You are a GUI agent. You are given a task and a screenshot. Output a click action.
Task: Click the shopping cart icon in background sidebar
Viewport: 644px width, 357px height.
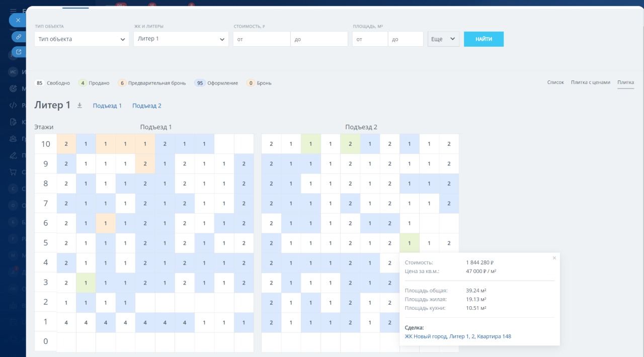coord(14,172)
